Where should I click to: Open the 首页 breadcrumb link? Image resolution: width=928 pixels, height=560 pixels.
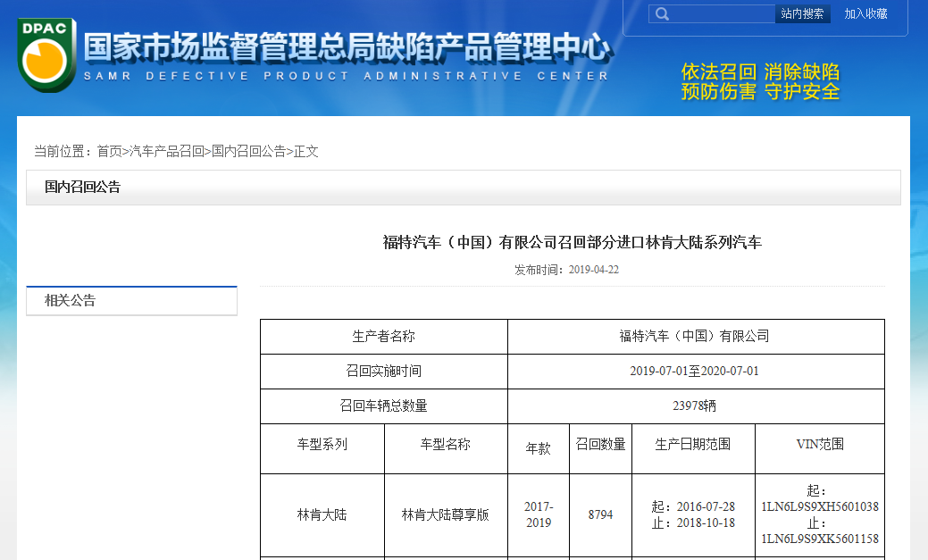point(110,152)
